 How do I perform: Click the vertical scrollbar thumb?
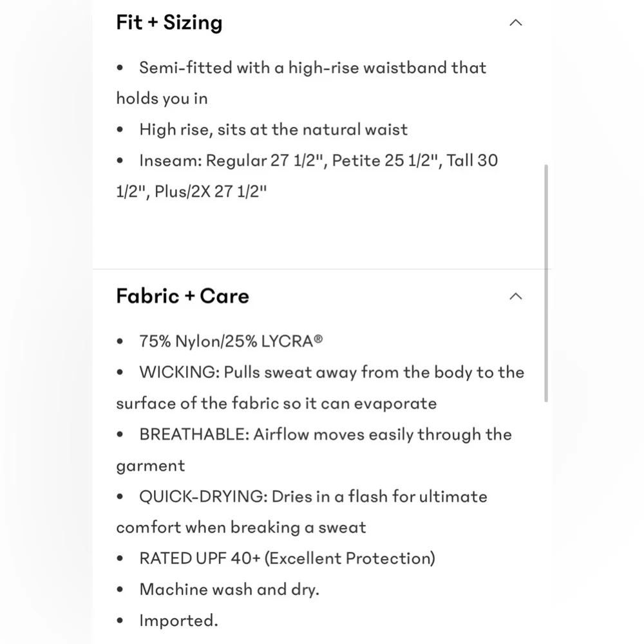[547, 283]
